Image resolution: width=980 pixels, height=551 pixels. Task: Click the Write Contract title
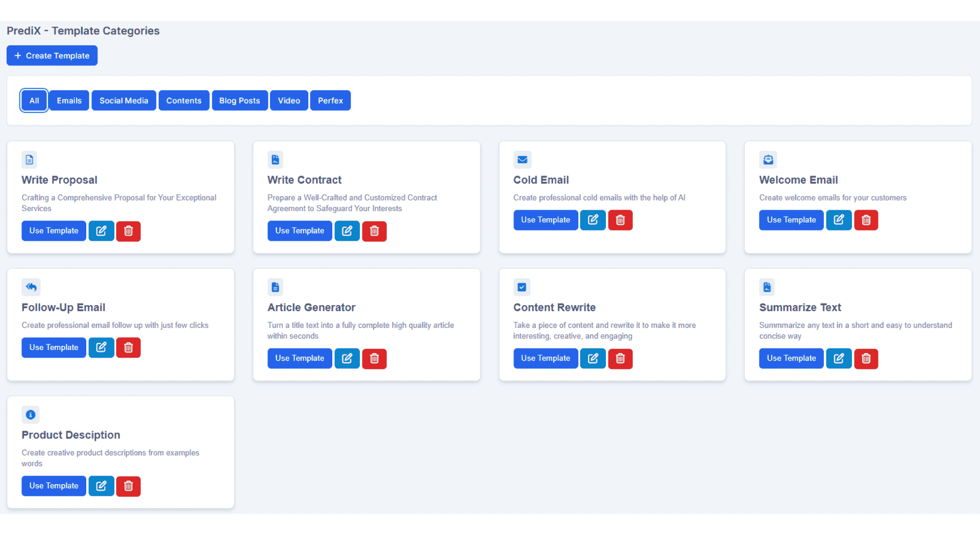pos(304,180)
